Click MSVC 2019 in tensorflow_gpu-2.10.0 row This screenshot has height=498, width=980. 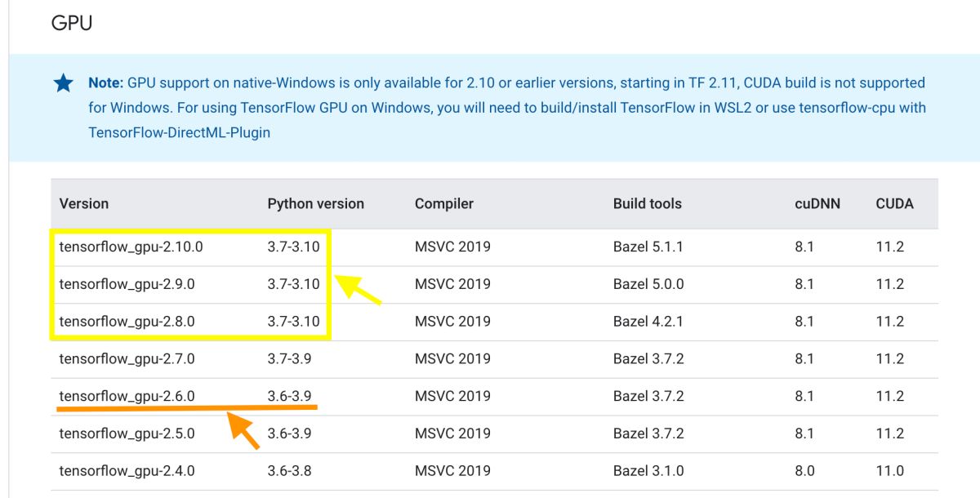452,247
